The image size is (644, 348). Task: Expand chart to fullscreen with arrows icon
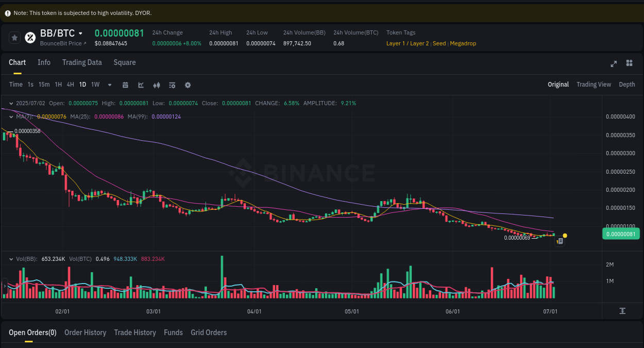(x=614, y=64)
